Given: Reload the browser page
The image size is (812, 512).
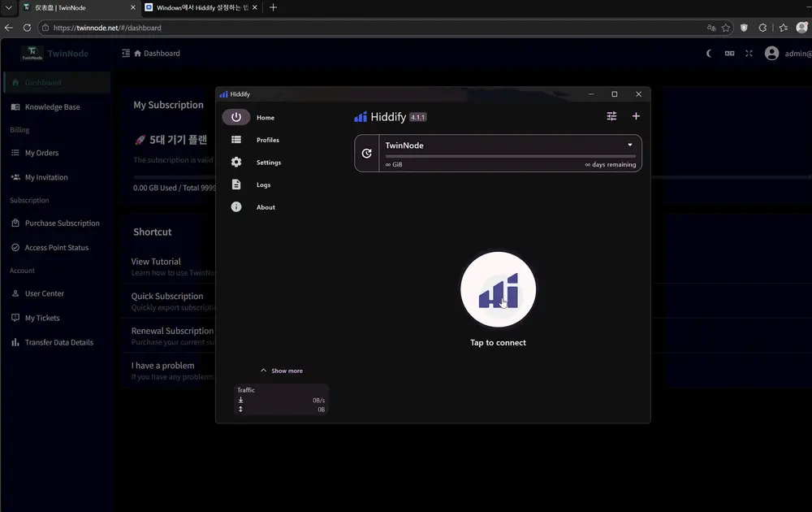Looking at the screenshot, I should point(27,28).
